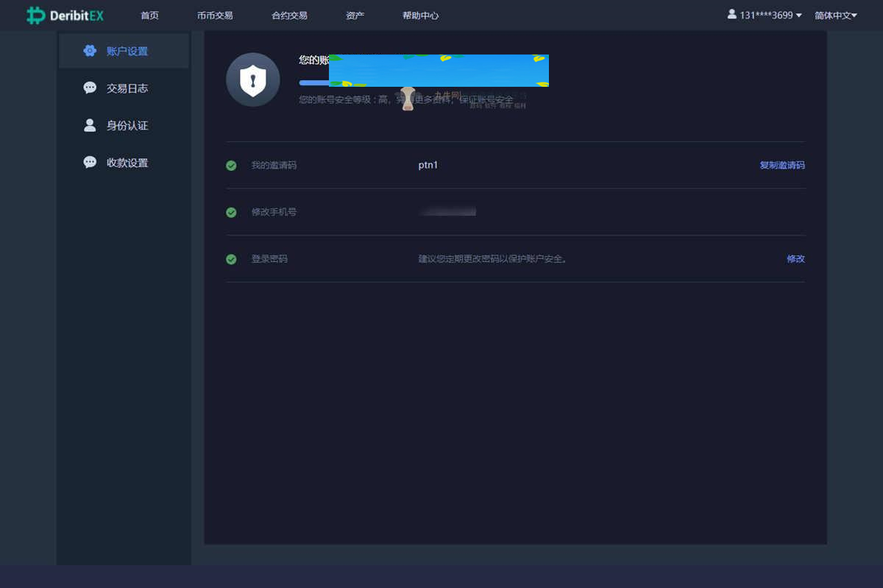The height and width of the screenshot is (588, 883).
Task: Click the DeribitEX logo
Action: pos(65,15)
